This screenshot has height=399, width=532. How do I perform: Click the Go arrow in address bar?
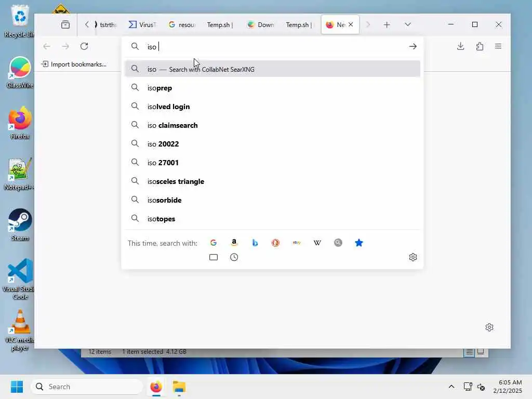[413, 46]
